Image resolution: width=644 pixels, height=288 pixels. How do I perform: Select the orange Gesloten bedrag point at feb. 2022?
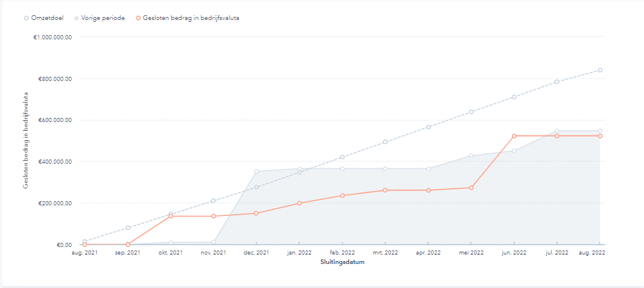pos(342,196)
